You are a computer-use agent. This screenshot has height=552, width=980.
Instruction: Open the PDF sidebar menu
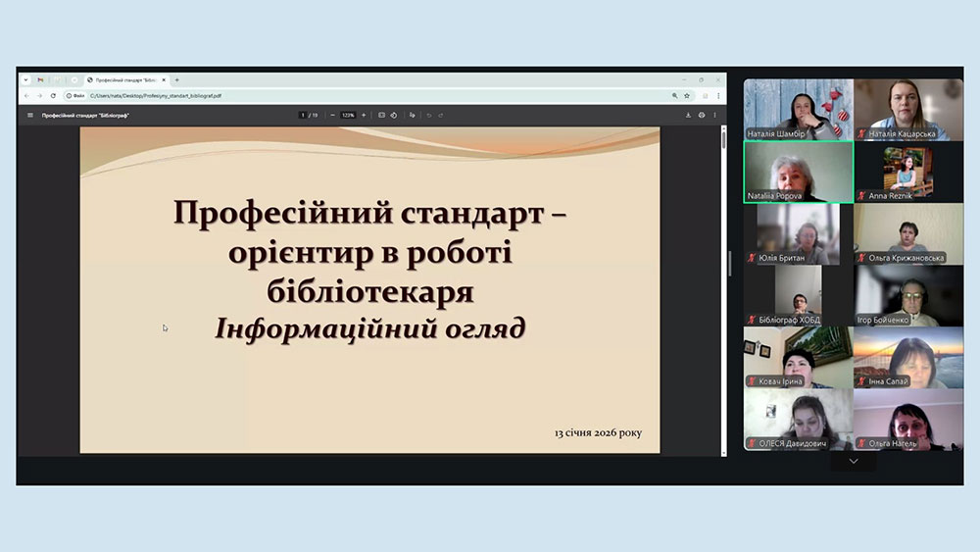tap(30, 115)
